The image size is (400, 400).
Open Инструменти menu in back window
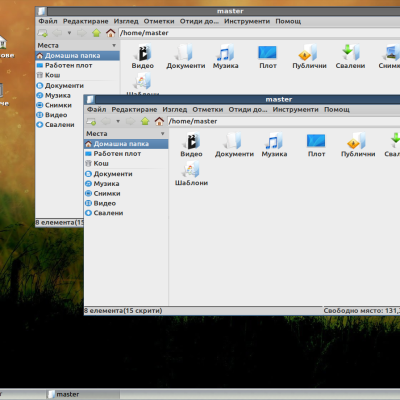pos(247,21)
